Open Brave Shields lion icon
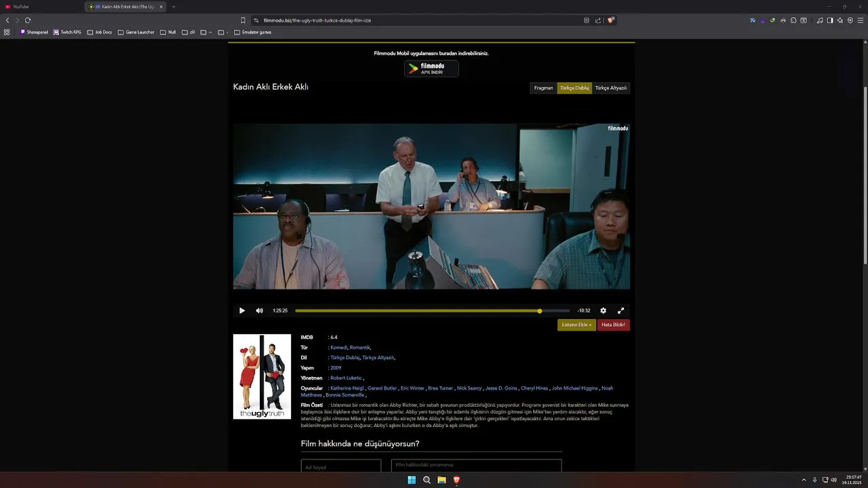 pos(610,20)
